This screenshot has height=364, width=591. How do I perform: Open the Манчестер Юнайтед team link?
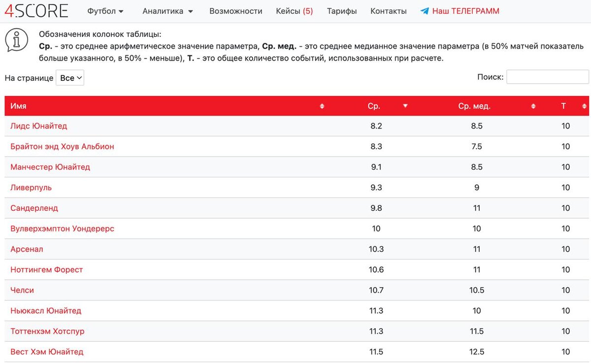(50, 167)
